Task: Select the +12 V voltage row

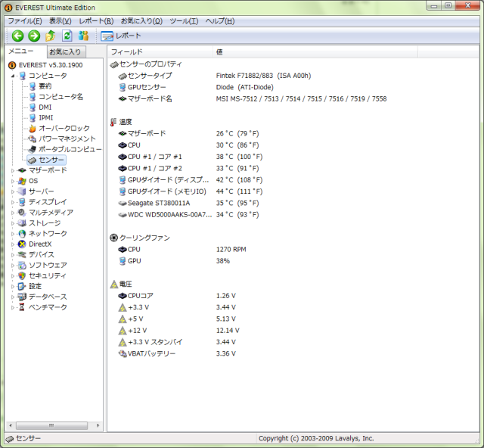Action: [x=178, y=331]
